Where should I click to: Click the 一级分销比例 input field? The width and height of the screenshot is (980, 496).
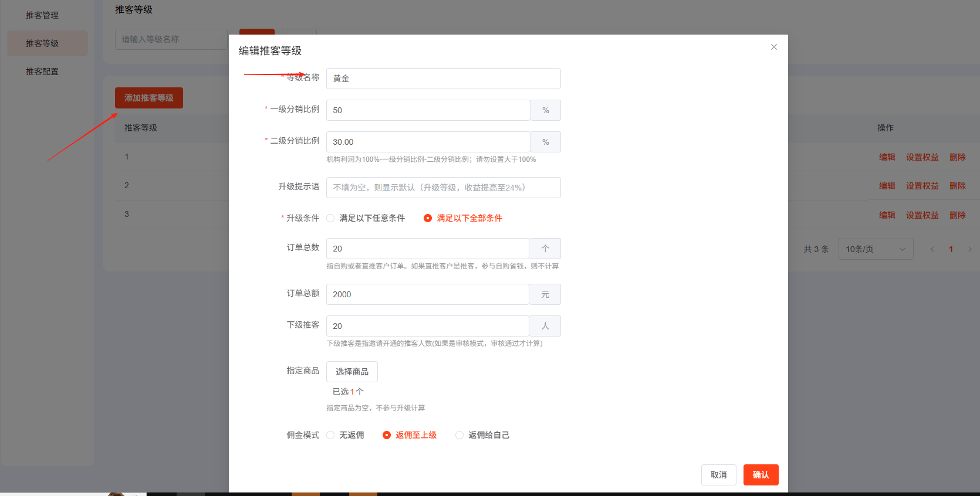click(x=428, y=110)
